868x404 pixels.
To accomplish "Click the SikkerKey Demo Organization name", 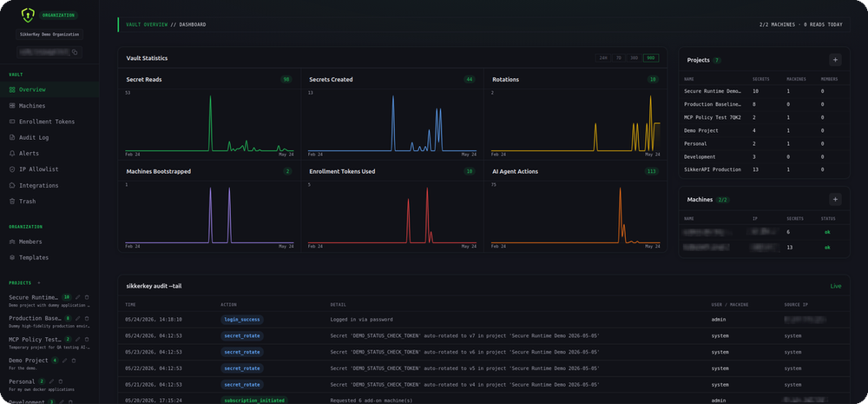I will [49, 35].
